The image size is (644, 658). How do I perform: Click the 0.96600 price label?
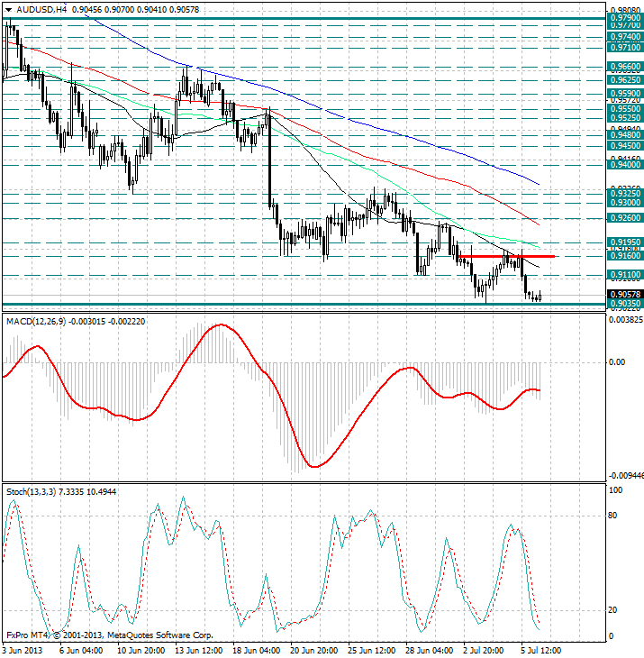coord(625,67)
